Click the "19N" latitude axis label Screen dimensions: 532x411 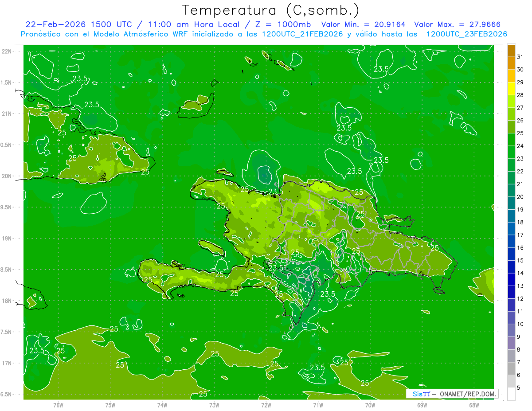click(x=7, y=239)
